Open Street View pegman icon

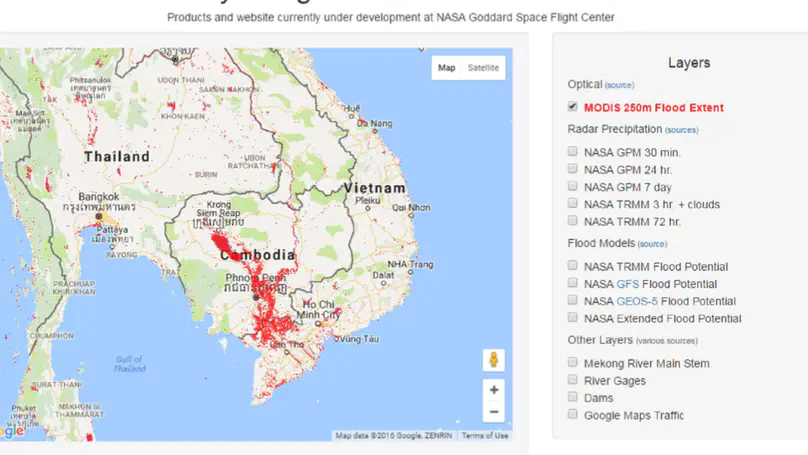(x=494, y=360)
